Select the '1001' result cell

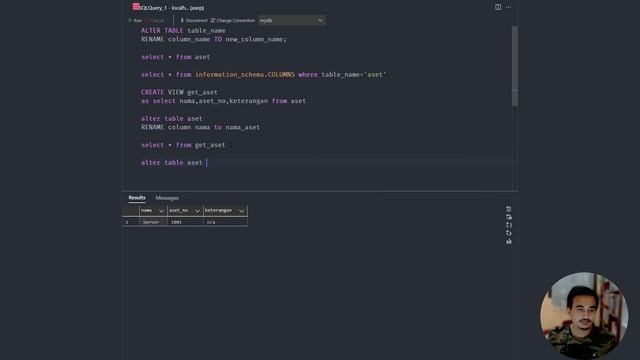tap(185, 222)
